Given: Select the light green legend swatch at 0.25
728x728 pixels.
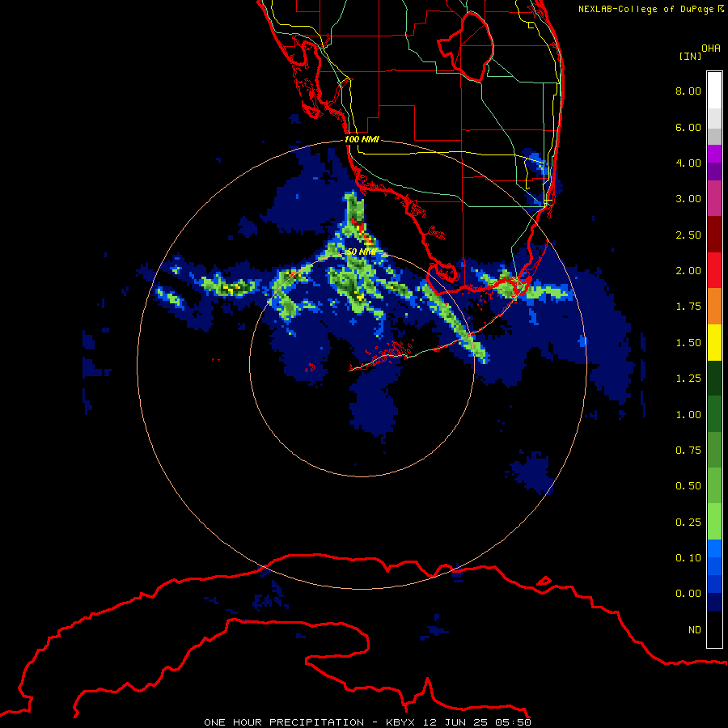Looking at the screenshot, I should (714, 522).
